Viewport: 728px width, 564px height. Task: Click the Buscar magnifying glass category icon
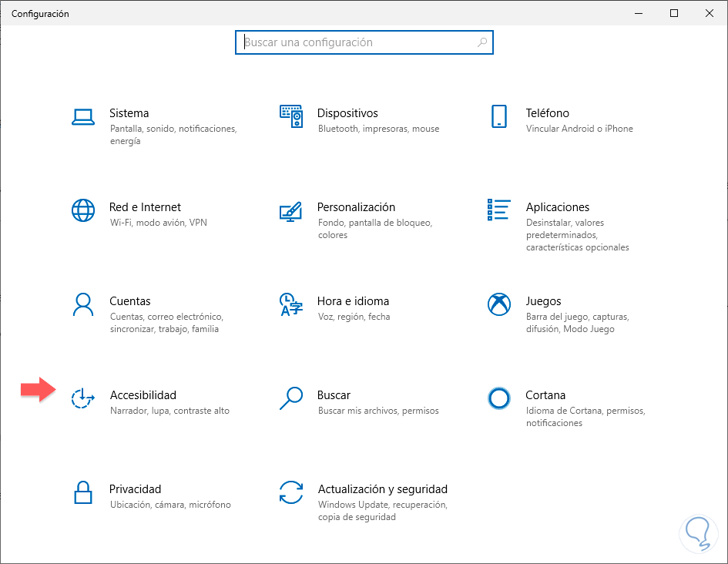290,398
